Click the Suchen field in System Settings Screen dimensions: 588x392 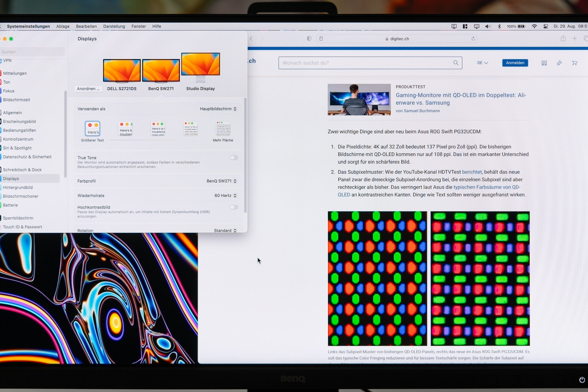click(32, 52)
